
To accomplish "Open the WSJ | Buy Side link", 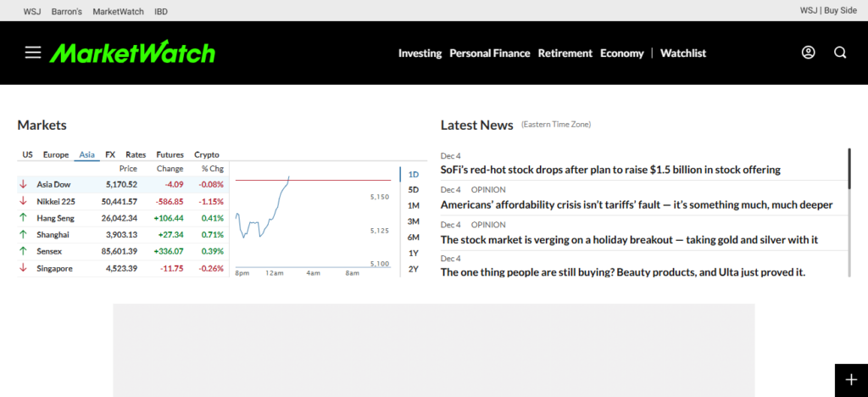I will pos(828,10).
